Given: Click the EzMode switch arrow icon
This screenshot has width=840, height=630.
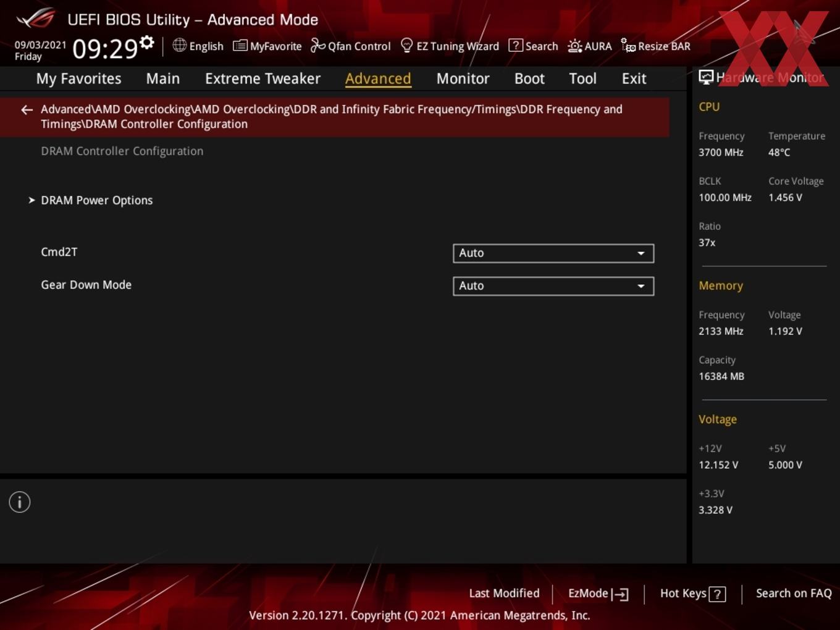Looking at the screenshot, I should [620, 594].
